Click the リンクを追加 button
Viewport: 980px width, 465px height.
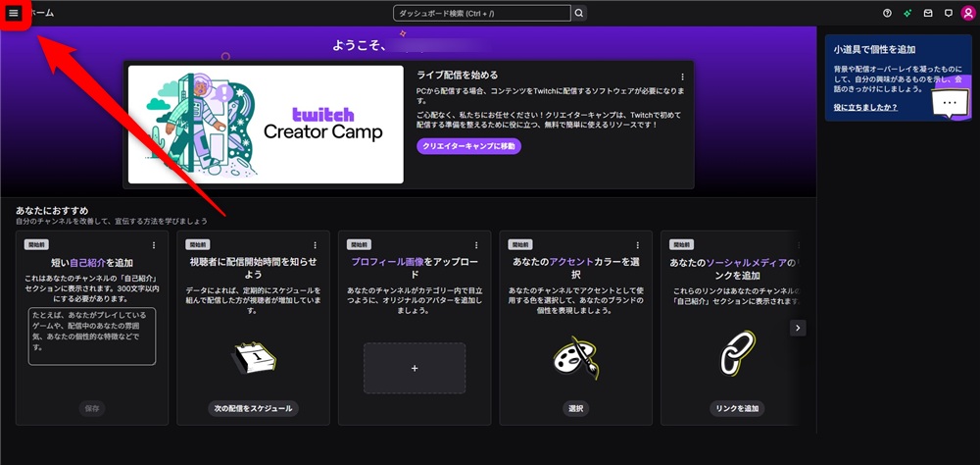[x=738, y=409]
